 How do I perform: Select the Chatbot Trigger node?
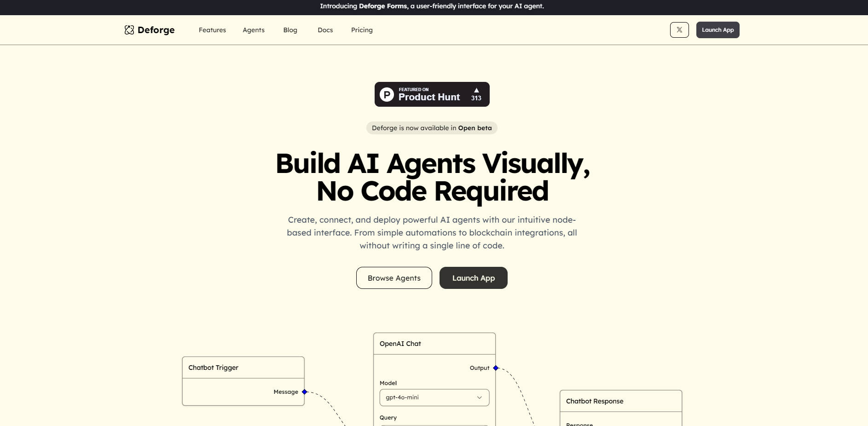[x=243, y=368]
